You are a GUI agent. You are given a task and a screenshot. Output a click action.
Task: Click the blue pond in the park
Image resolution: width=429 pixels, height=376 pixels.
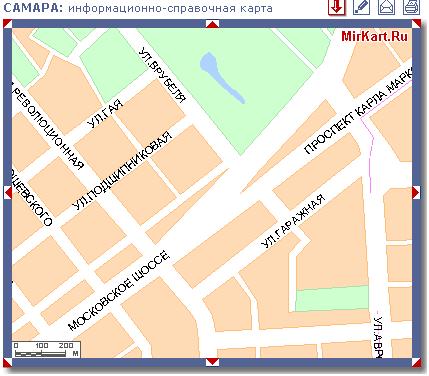[222, 77]
